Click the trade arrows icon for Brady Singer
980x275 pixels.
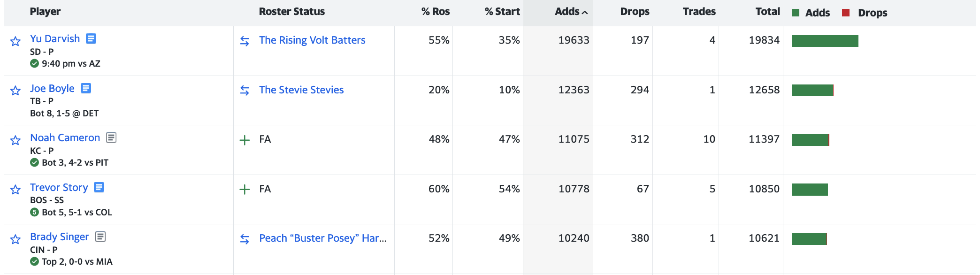click(x=245, y=239)
